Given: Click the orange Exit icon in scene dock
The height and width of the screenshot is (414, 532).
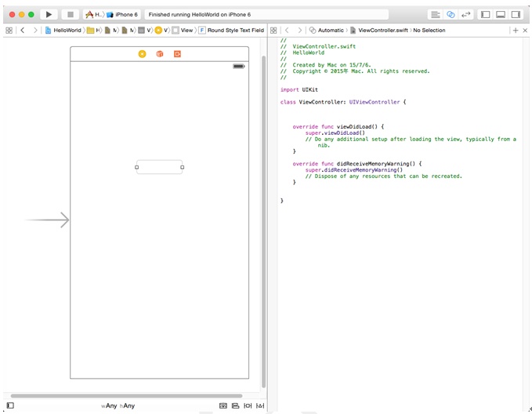Looking at the screenshot, I should point(177,53).
